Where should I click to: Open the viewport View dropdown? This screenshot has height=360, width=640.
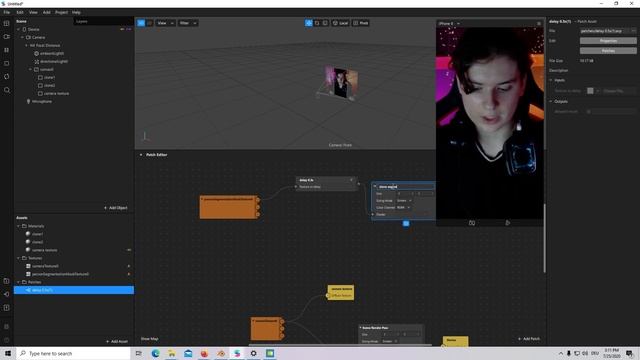pos(165,23)
